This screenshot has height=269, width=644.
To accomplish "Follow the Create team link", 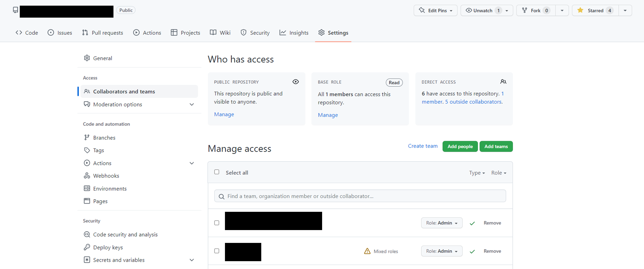I will click(x=423, y=146).
